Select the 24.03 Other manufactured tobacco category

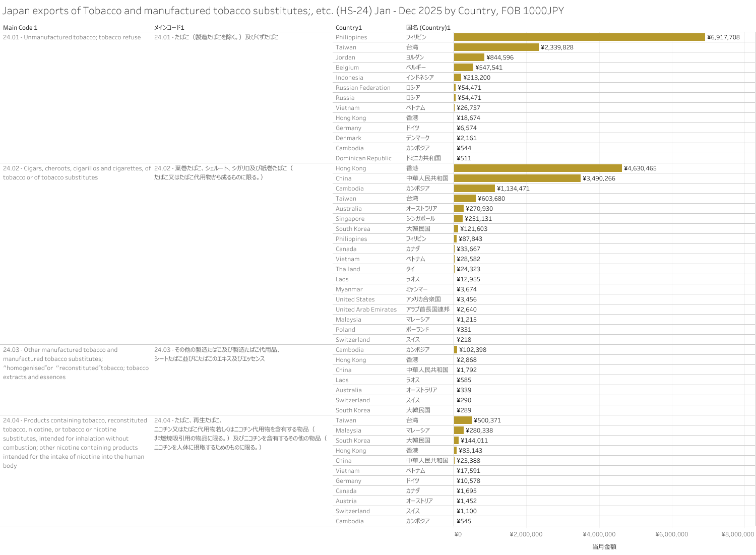click(76, 363)
